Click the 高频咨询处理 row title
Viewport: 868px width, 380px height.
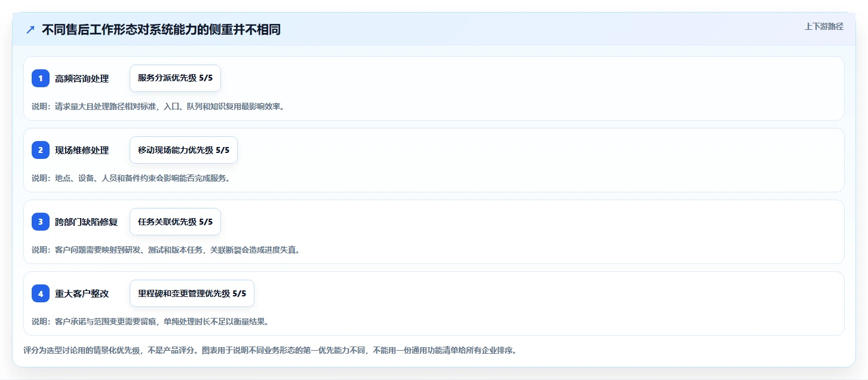coord(82,78)
